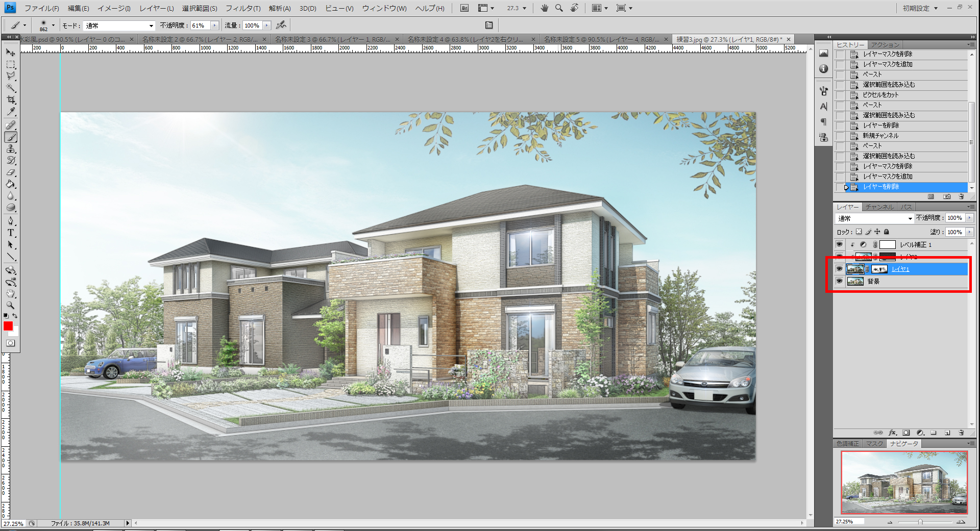980x531 pixels.
Task: Toggle lock transparent pixels in Layers panel
Action: click(x=859, y=232)
